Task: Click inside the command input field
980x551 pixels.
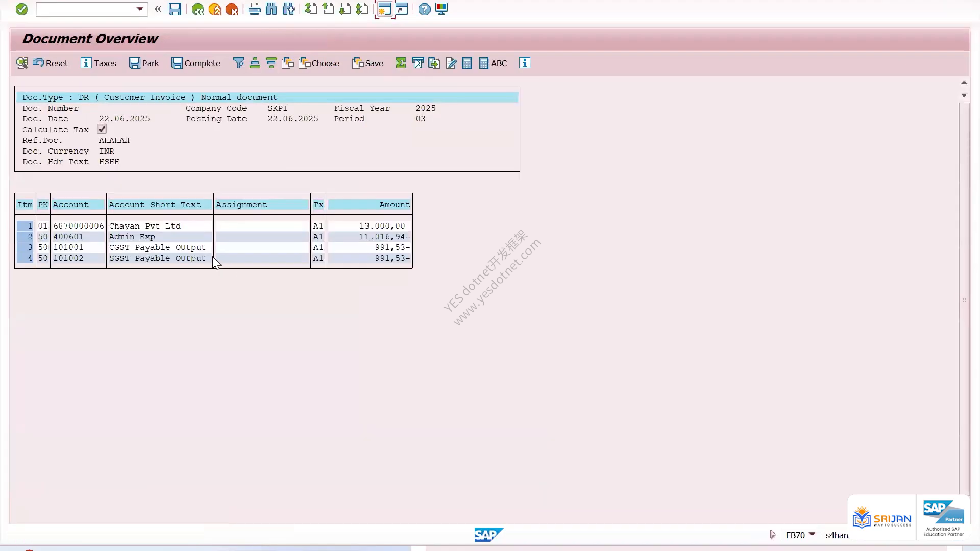Action: (x=85, y=9)
